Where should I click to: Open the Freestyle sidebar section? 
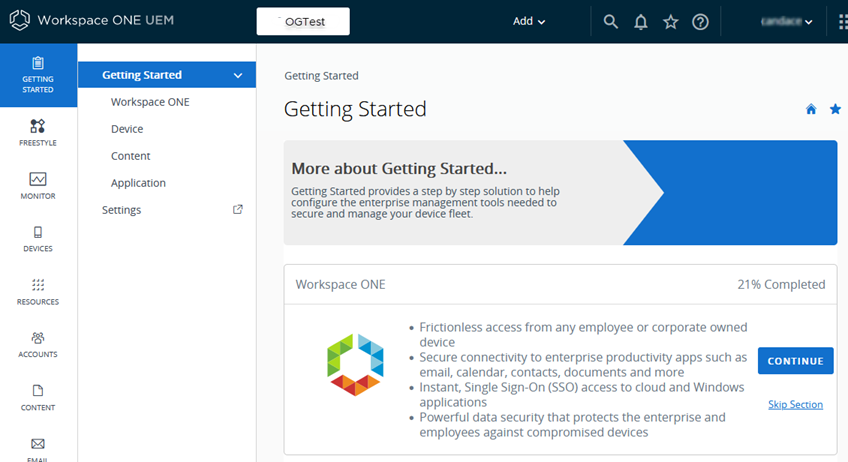38,133
